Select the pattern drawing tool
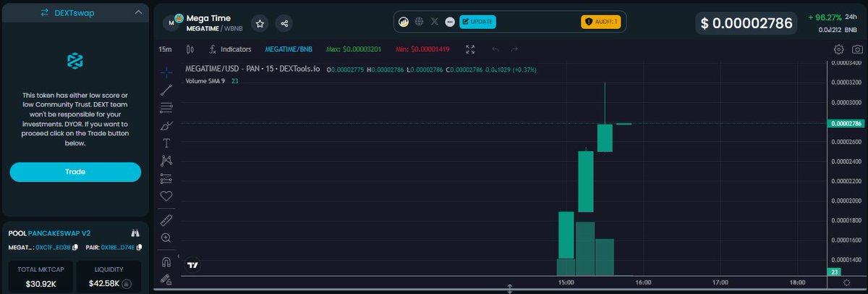The image size is (868, 294). (x=166, y=160)
